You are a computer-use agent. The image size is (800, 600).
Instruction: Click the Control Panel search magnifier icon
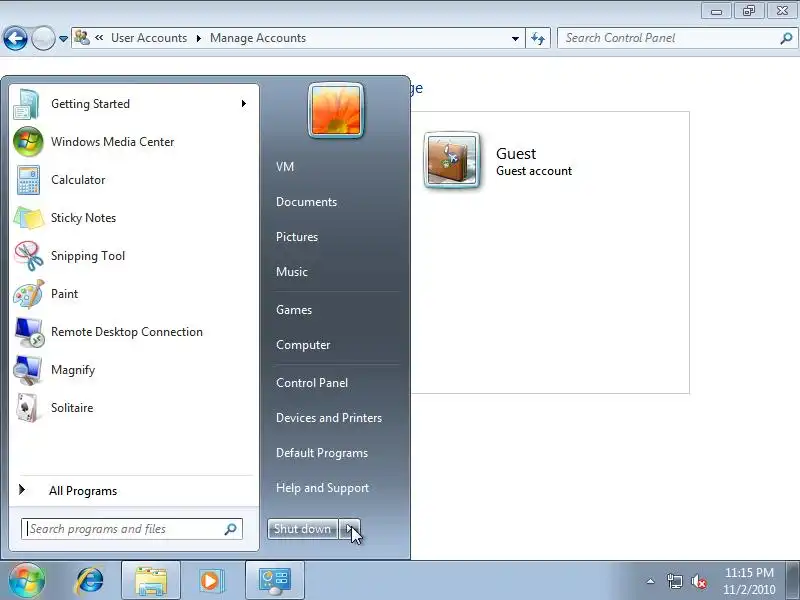point(786,38)
